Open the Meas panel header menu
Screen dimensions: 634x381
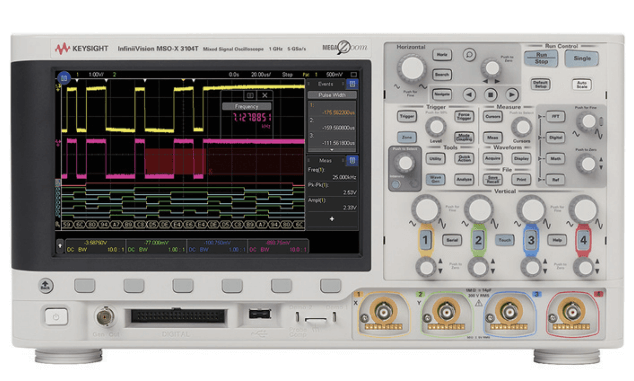tap(325, 161)
